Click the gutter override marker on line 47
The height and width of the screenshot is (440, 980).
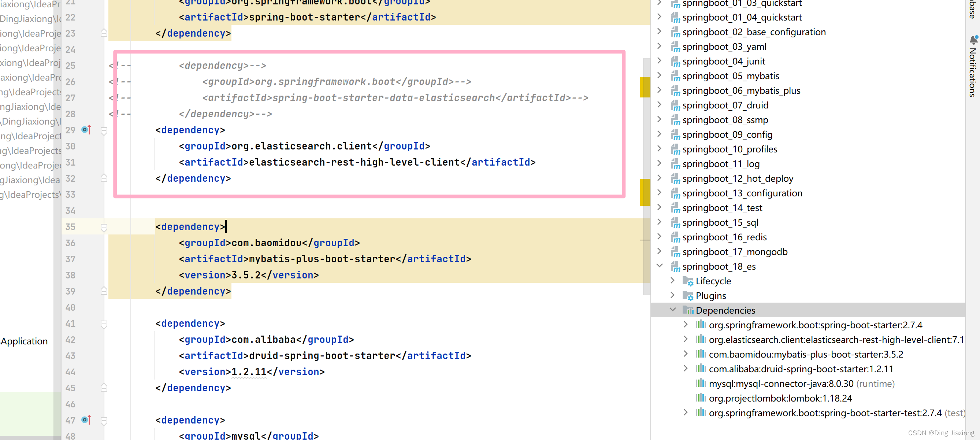click(86, 420)
